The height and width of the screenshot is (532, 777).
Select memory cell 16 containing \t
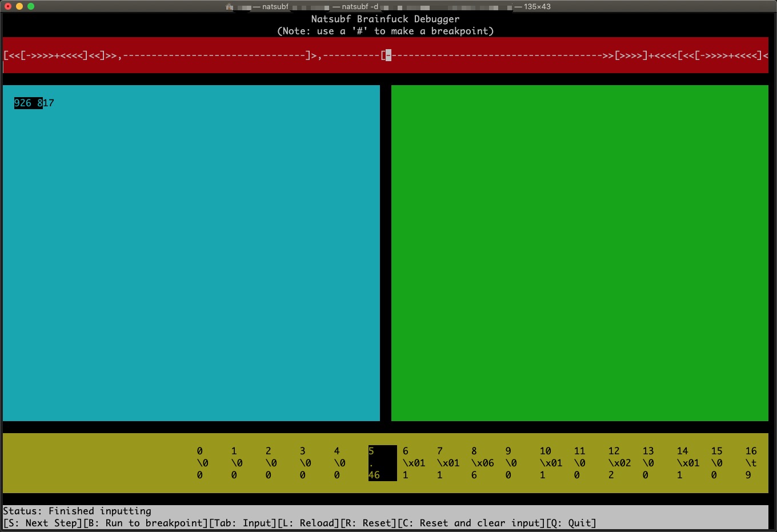(x=751, y=463)
